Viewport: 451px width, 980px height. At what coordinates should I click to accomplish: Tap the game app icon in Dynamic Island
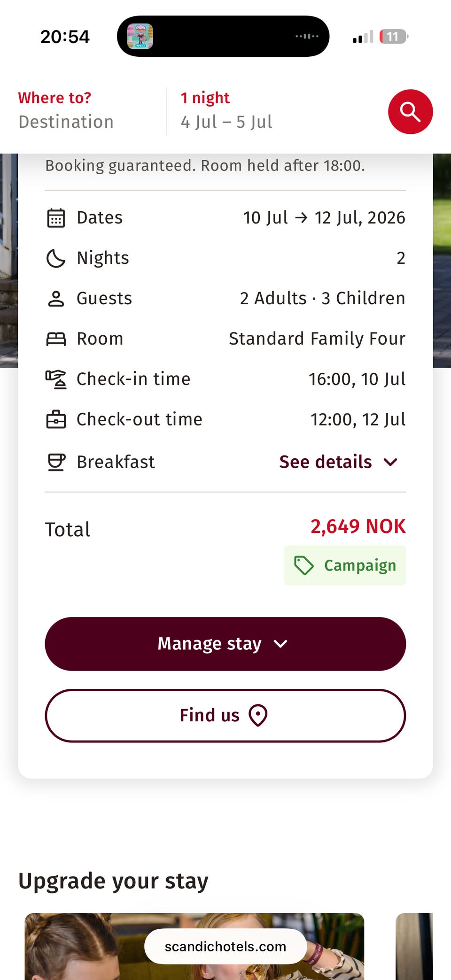click(x=140, y=36)
